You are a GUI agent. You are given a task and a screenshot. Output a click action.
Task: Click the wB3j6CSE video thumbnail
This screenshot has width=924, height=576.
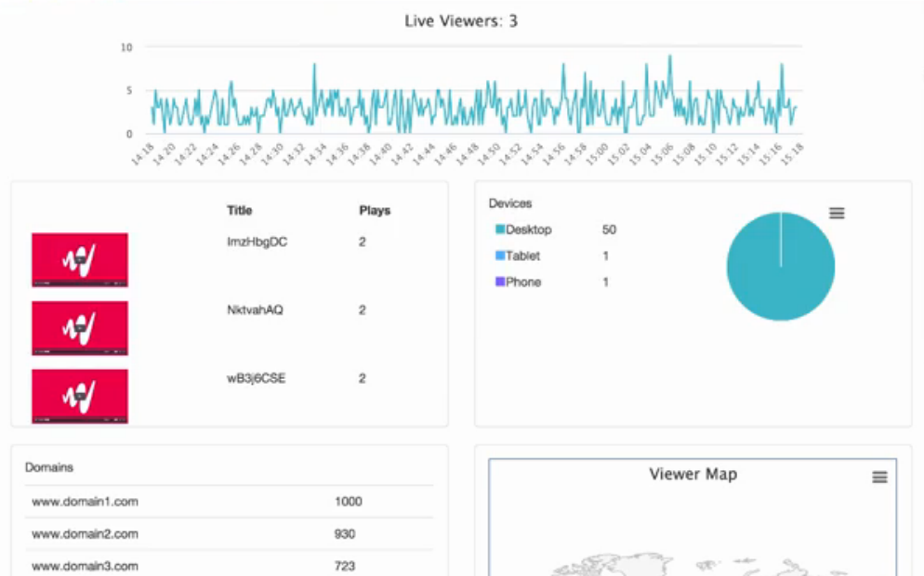click(x=80, y=397)
